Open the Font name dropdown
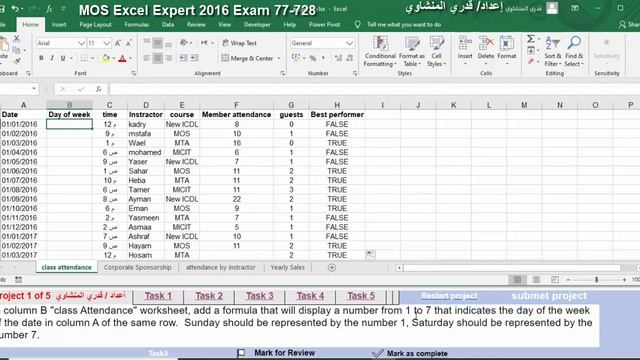Image resolution: width=640 pixels, height=360 pixels. [81, 43]
